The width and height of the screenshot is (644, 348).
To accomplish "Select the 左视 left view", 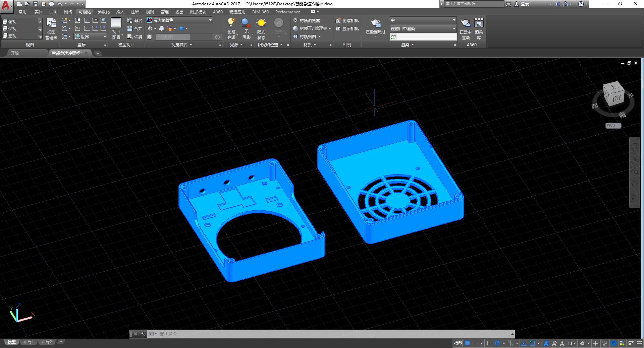I will coord(10,36).
